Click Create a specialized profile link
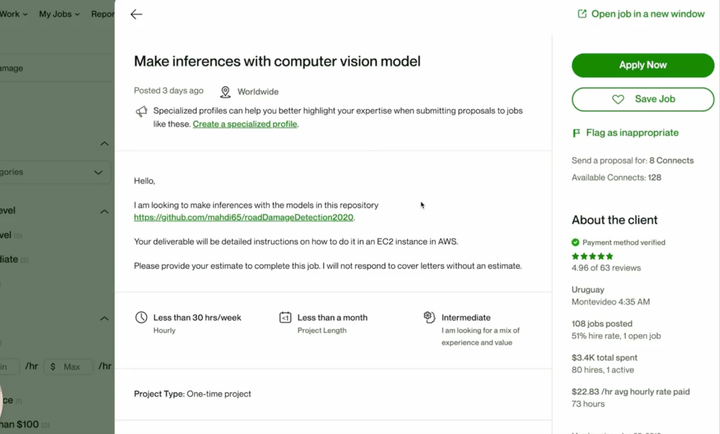The height and width of the screenshot is (434, 720). coord(245,124)
